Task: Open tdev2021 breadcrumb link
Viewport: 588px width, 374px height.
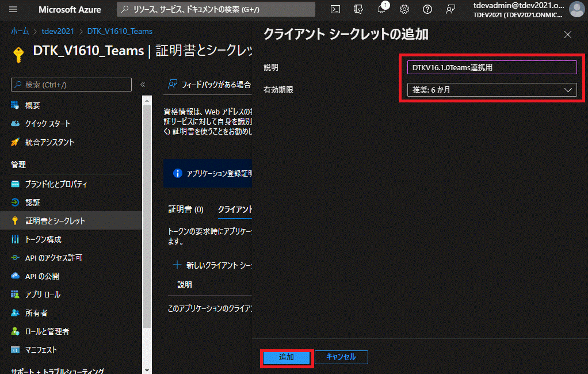Action: point(58,31)
